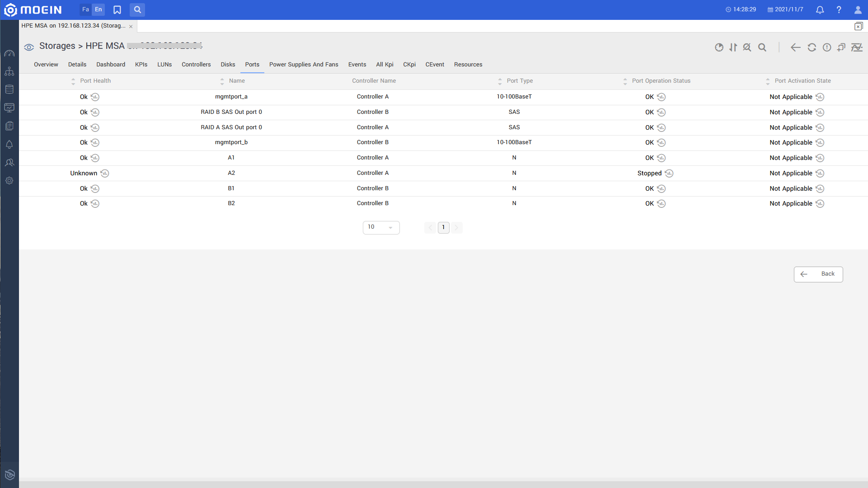Switch to the Overview tab
Screen dimensions: 868x488
click(46, 65)
